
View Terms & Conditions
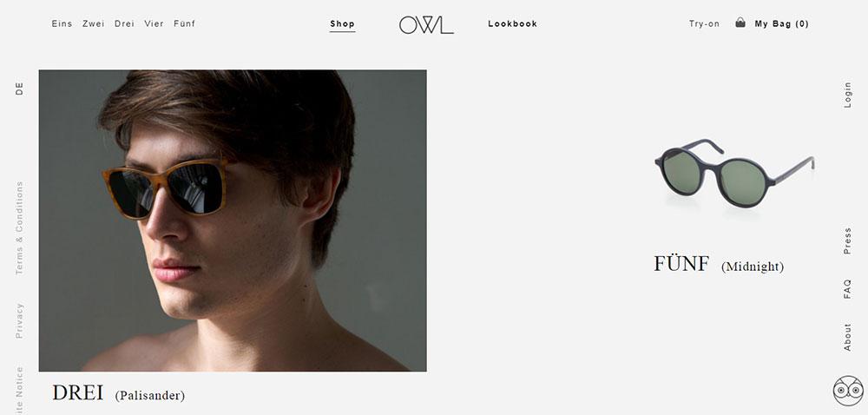(19, 228)
